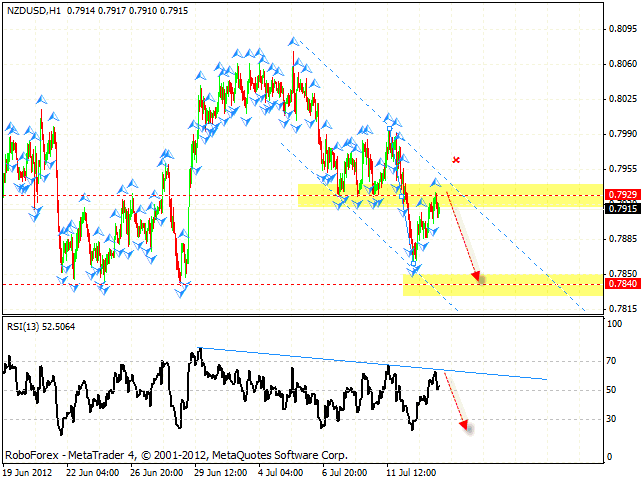Image resolution: width=641 pixels, height=480 pixels.
Task: Click the red 0.7840 price level tag
Action: pyautogui.click(x=619, y=284)
